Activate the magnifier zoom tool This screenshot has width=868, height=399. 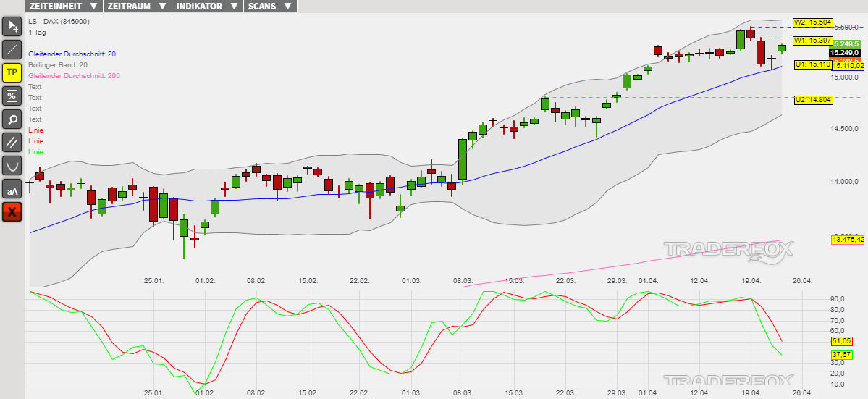coord(12,119)
